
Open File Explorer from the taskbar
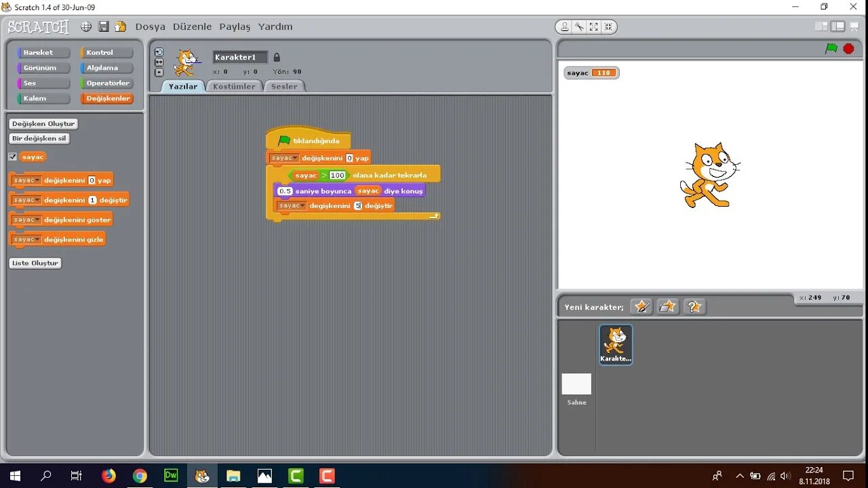coord(233,476)
